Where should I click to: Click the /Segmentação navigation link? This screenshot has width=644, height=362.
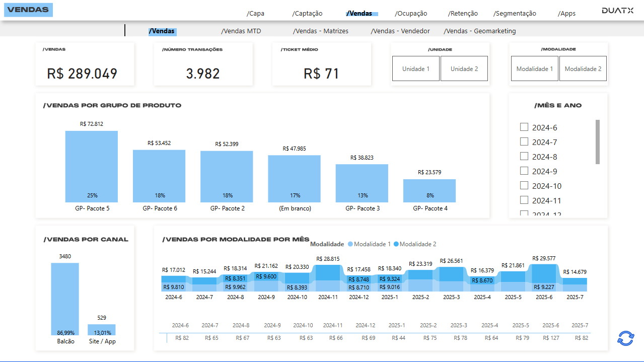[x=514, y=13]
